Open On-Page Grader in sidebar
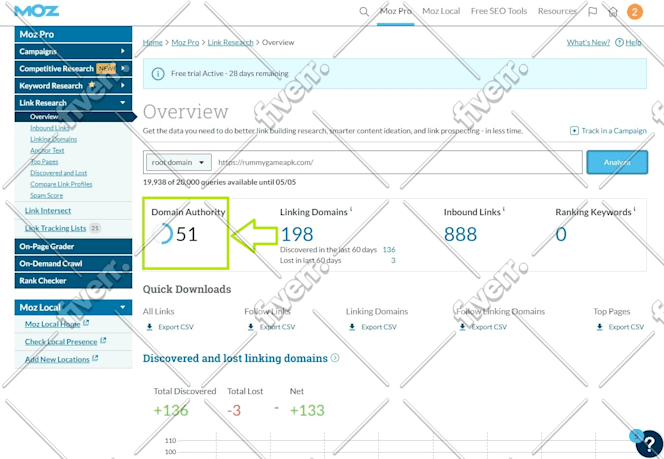The image size is (664, 459). (x=73, y=246)
